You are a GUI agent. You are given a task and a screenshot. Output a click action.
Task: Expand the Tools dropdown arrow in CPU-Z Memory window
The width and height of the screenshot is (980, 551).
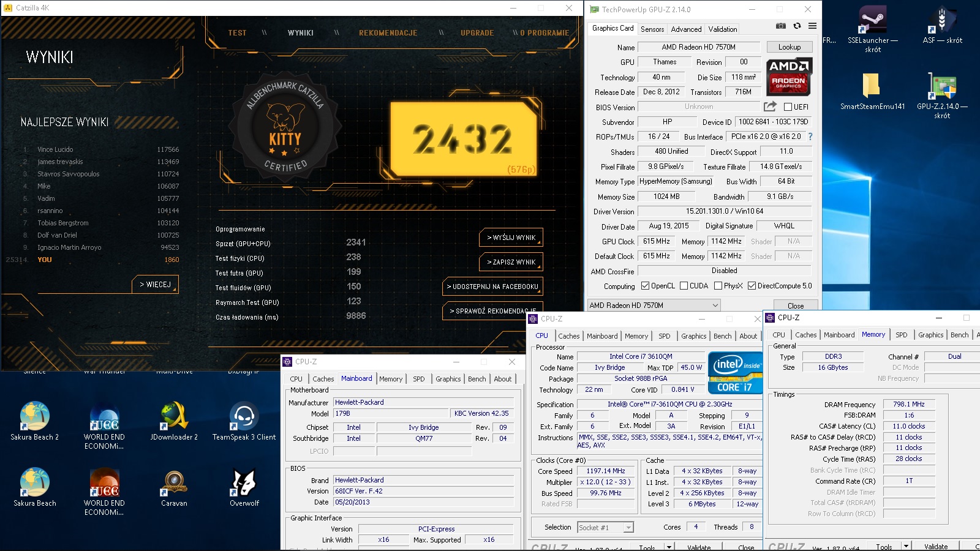point(905,546)
